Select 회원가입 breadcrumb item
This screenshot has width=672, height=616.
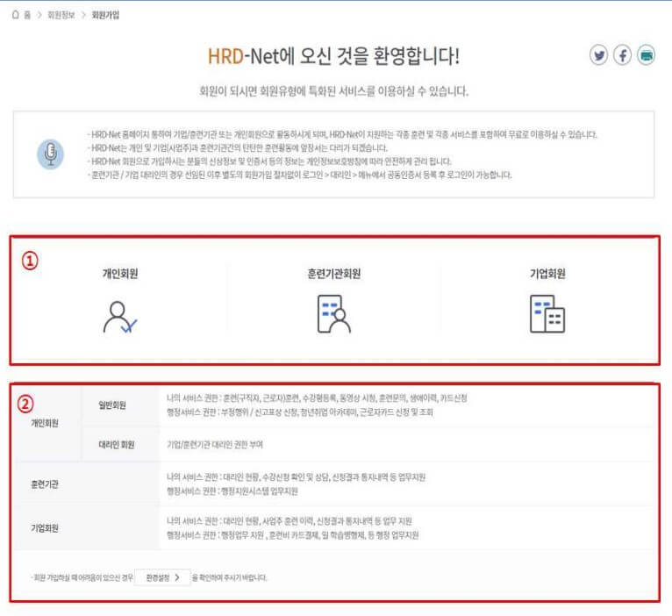105,15
